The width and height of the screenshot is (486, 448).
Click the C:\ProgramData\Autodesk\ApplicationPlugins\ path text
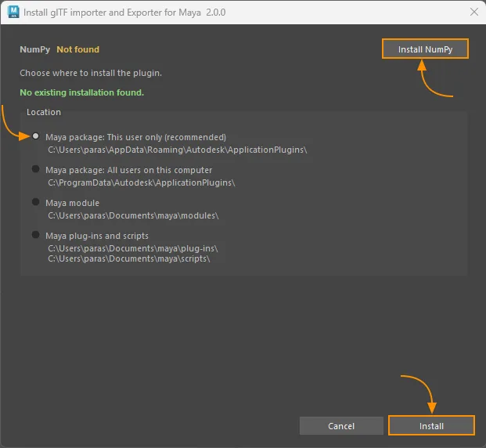tap(142, 182)
